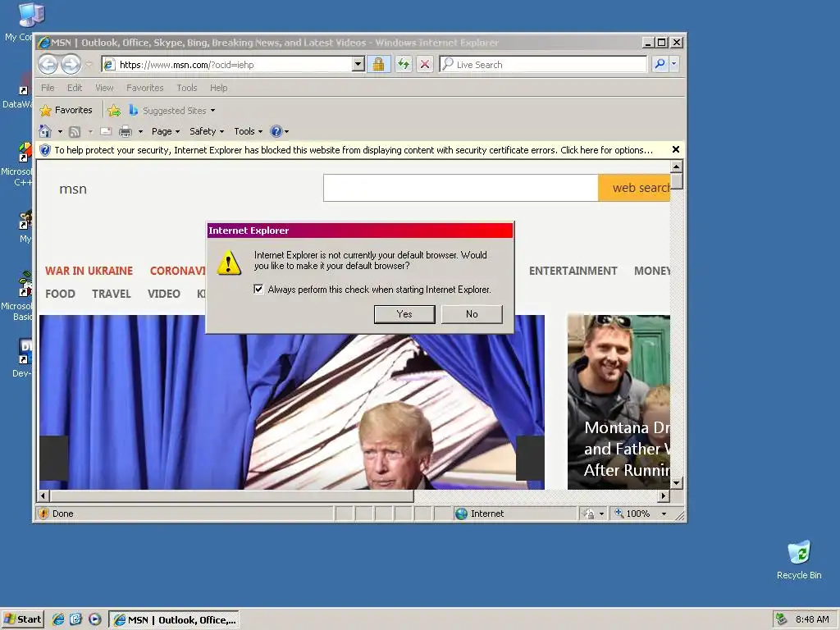Image resolution: width=840 pixels, height=630 pixels.
Task: Click the Forward navigation arrow
Action: (71, 64)
